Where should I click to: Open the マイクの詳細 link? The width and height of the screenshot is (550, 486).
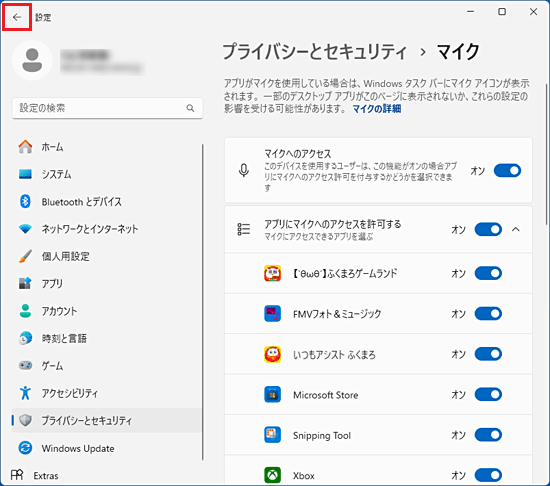(377, 109)
